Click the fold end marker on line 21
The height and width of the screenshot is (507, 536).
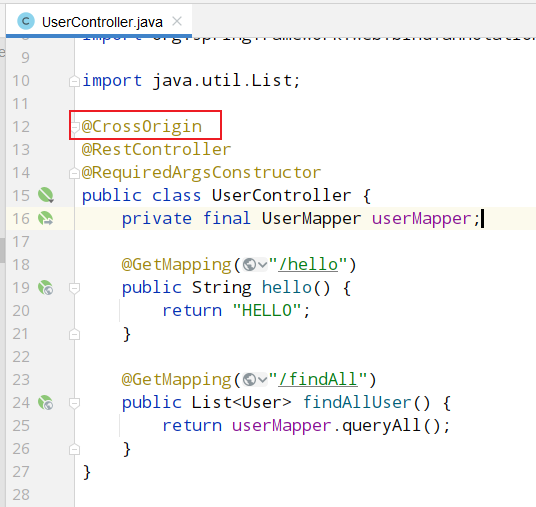[74, 334]
